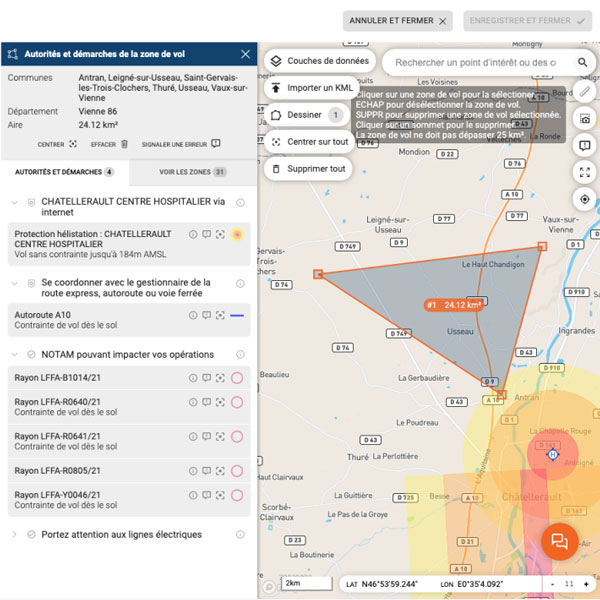Show info for NOTAM section header
This screenshot has height=600, width=600.
coord(240,354)
